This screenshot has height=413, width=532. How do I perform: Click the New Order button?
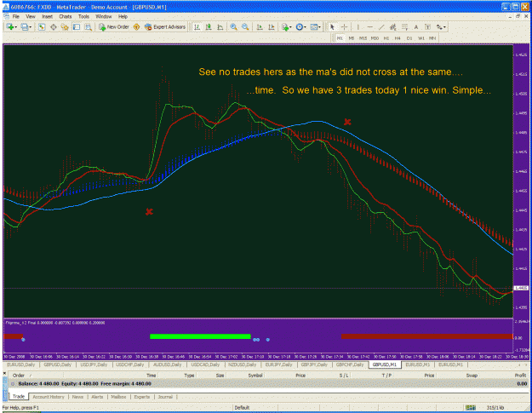(114, 27)
